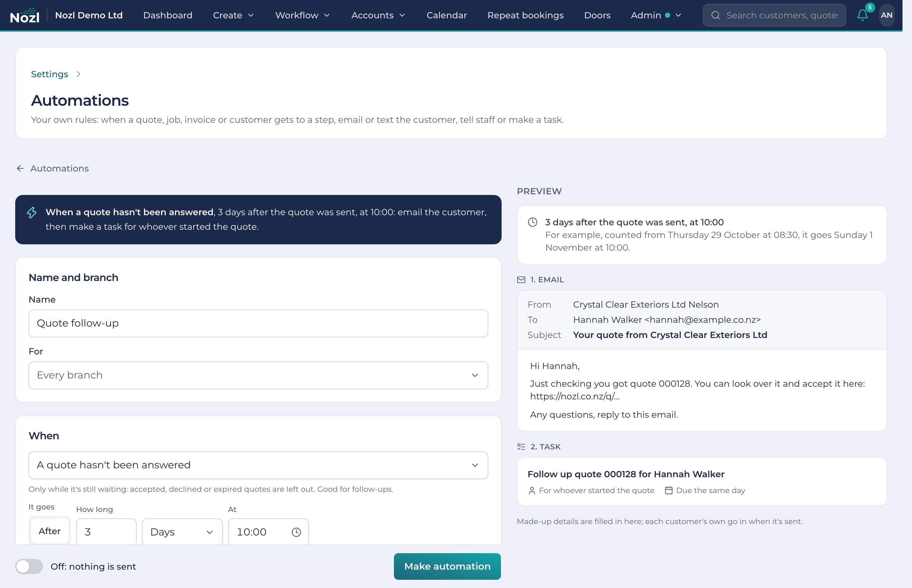Click 'For whoever started the quote' text
Image resolution: width=912 pixels, height=588 pixels.
click(596, 491)
